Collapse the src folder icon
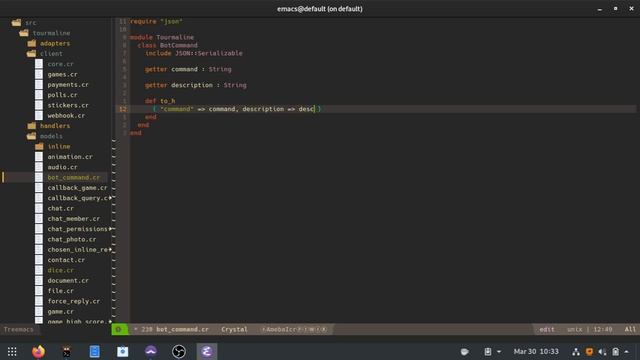 coord(16,22)
